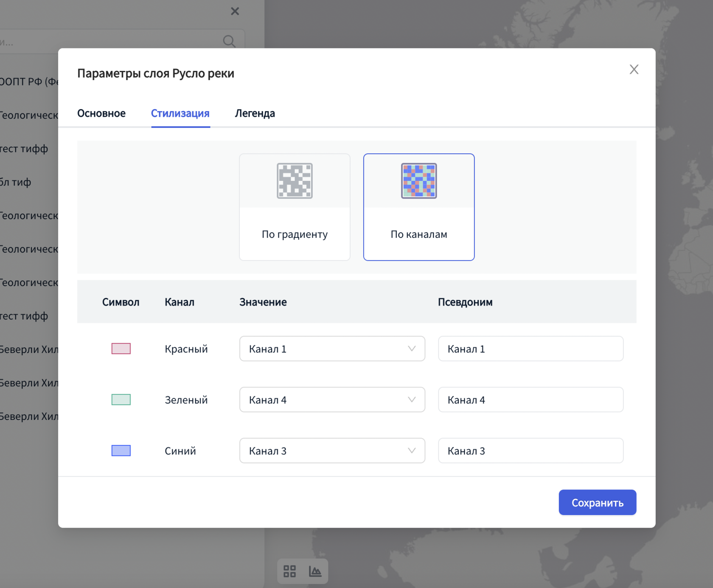Open the Красный channel value dropdown
This screenshot has width=713, height=588.
click(332, 349)
